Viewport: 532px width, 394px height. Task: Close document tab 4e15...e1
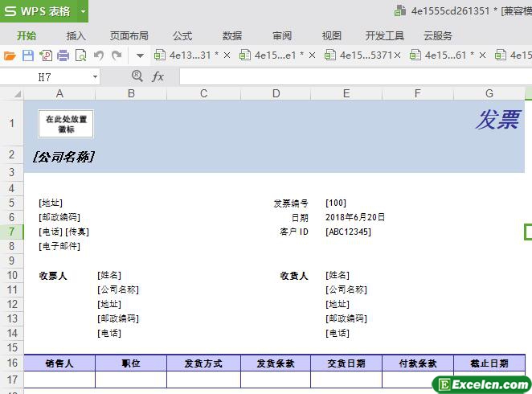tap(312, 55)
